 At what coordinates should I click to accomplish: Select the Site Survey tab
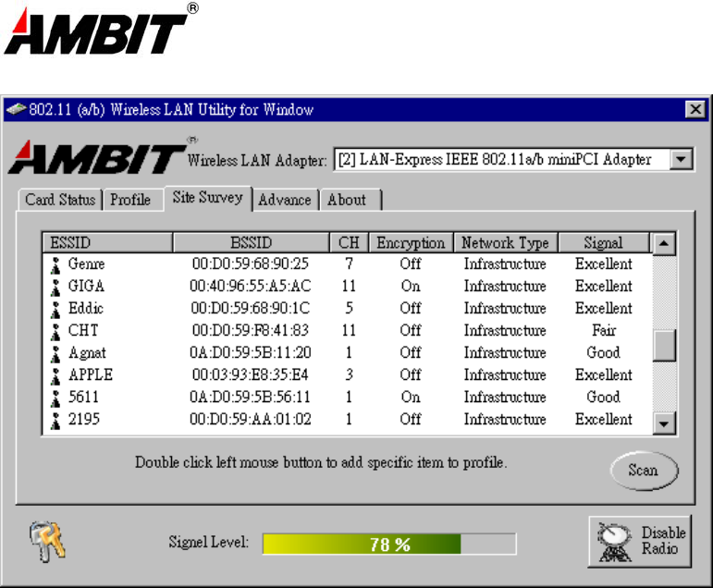pyautogui.click(x=208, y=198)
